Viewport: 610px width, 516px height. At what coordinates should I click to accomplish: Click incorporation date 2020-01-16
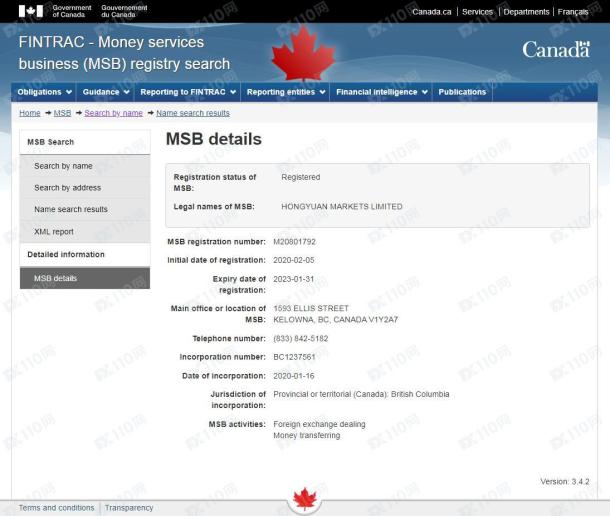pyautogui.click(x=294, y=376)
